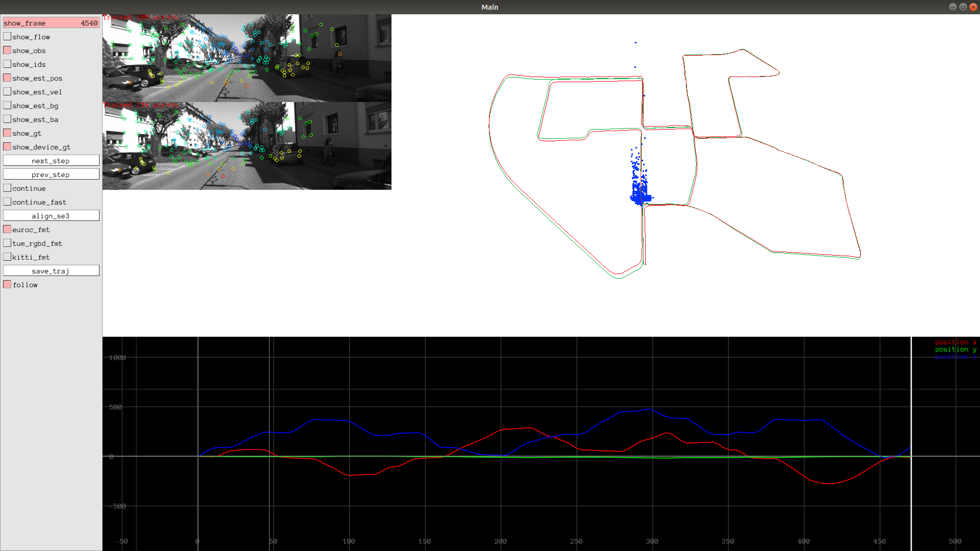
Task: Select tum_rgbd_fmt trajectory format
Action: pos(7,243)
